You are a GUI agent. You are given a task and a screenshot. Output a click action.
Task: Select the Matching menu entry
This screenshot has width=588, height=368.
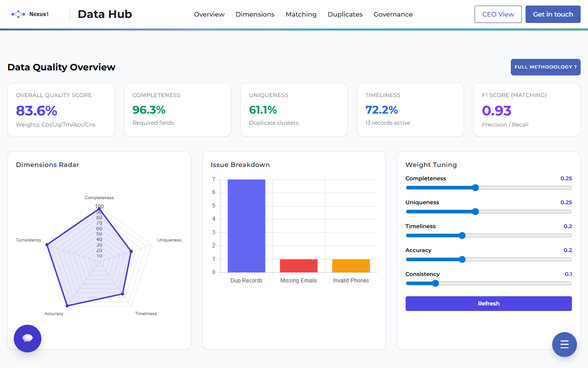pos(301,14)
